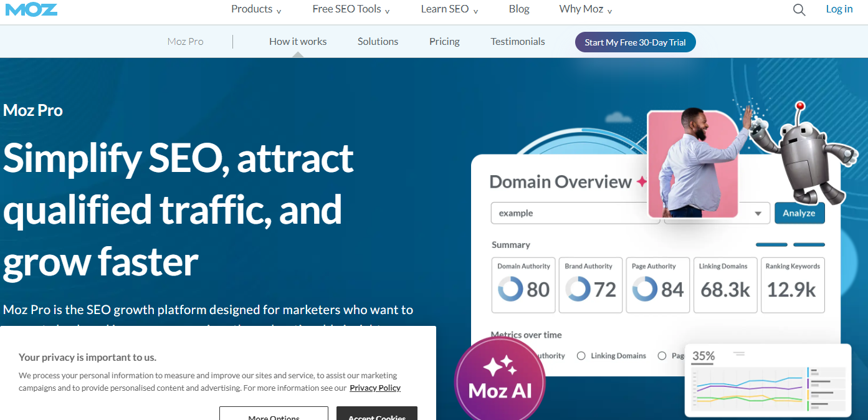The width and height of the screenshot is (868, 420).
Task: Open the Privacy Policy link
Action: (x=375, y=388)
